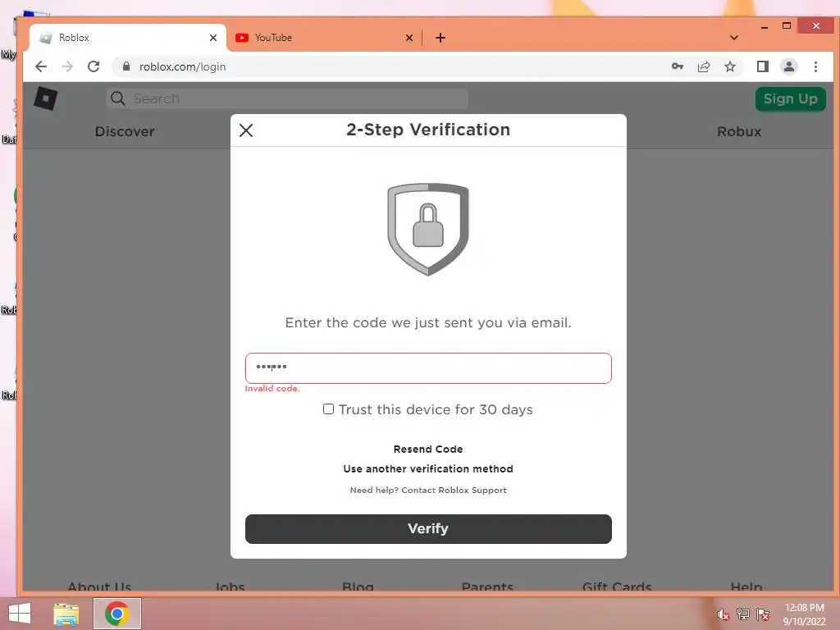This screenshot has width=840, height=630.
Task: Open a new browser tab
Action: click(441, 38)
